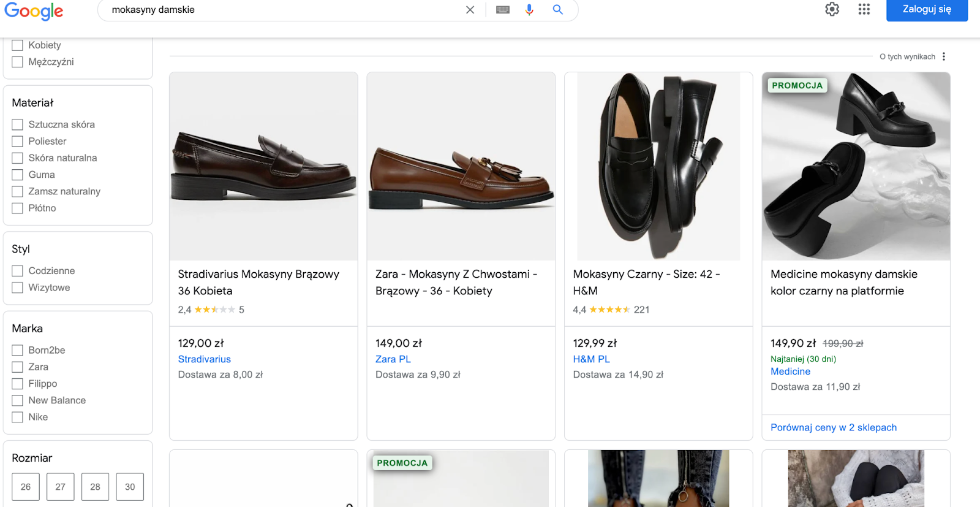
Task: Click PROMOCJA badge on second-row product
Action: coord(402,463)
